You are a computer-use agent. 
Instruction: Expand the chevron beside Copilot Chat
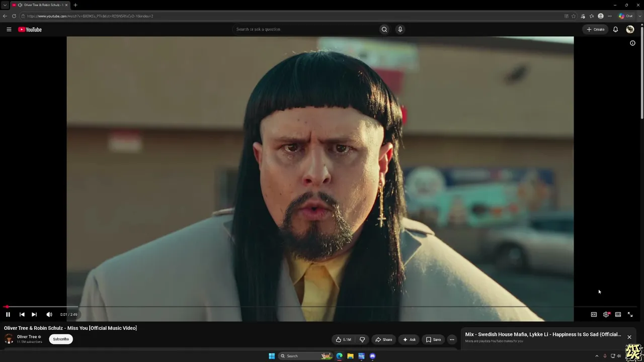pyautogui.click(x=639, y=16)
